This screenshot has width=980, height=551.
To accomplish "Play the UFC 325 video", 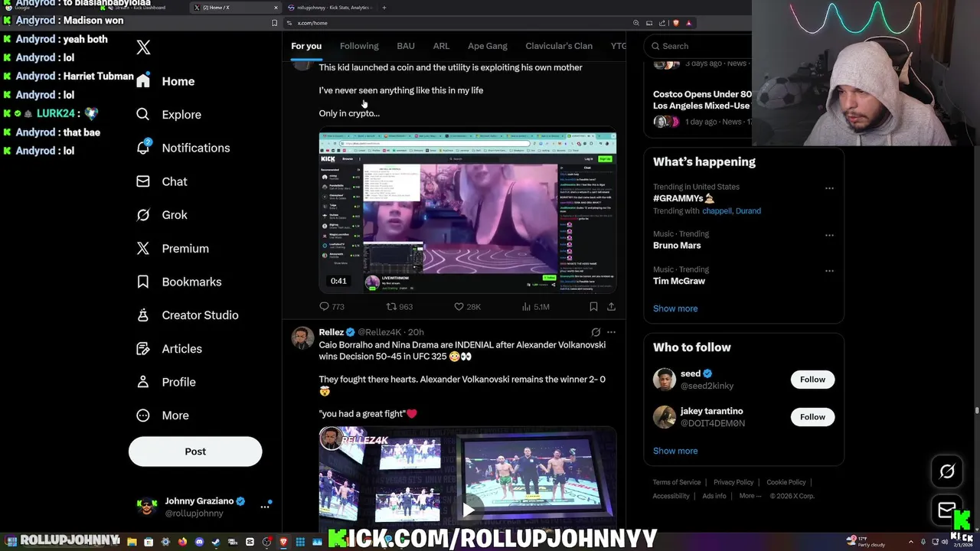I will (468, 509).
